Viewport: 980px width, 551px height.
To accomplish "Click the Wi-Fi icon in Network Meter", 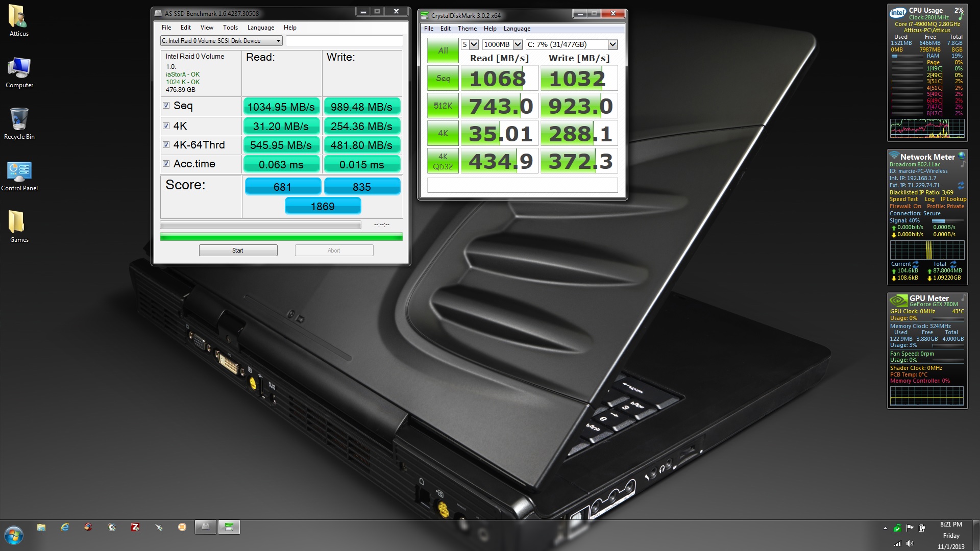I will (x=894, y=155).
